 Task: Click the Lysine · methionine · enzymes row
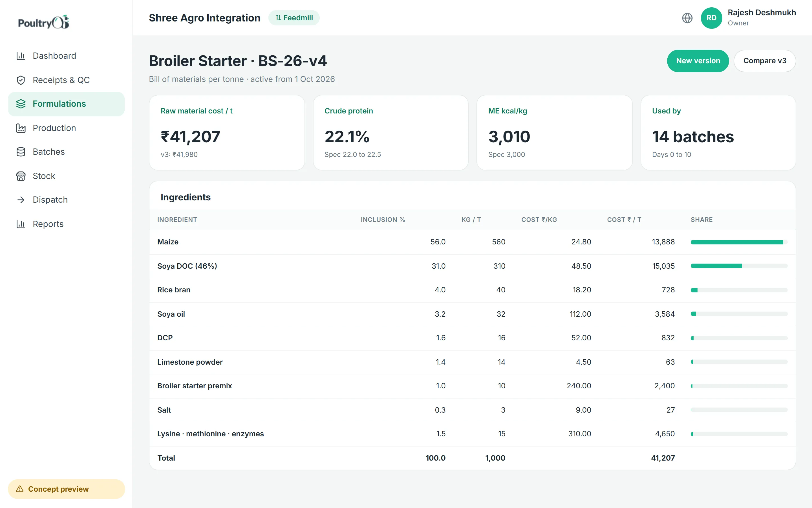tap(473, 434)
